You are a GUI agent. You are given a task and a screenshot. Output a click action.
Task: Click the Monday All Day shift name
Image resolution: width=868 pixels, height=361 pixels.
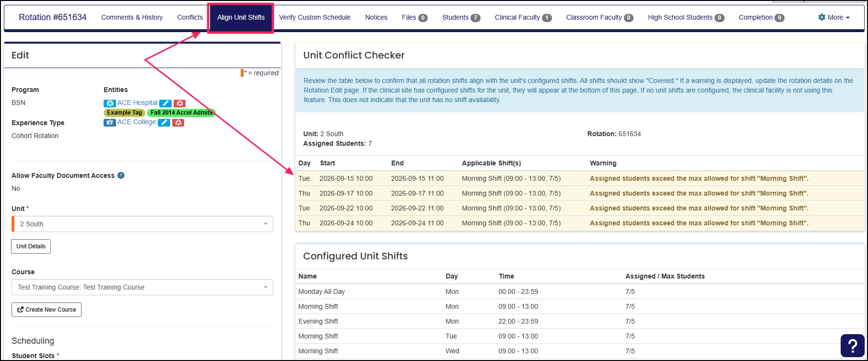321,291
